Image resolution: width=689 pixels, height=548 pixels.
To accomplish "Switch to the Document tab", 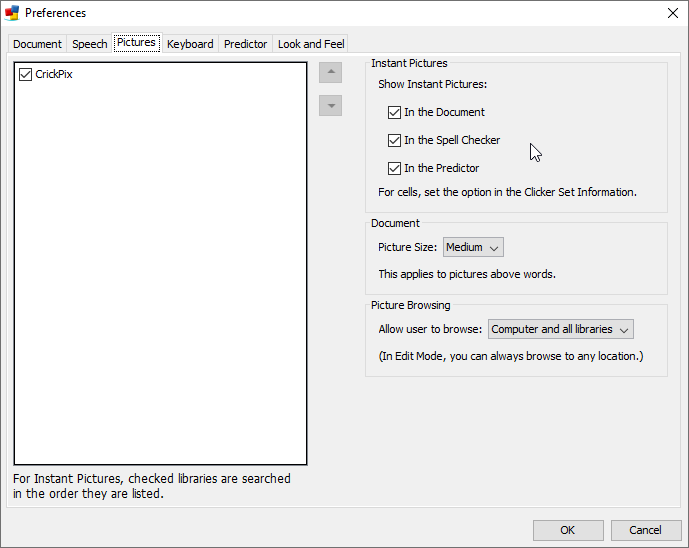I will click(37, 44).
